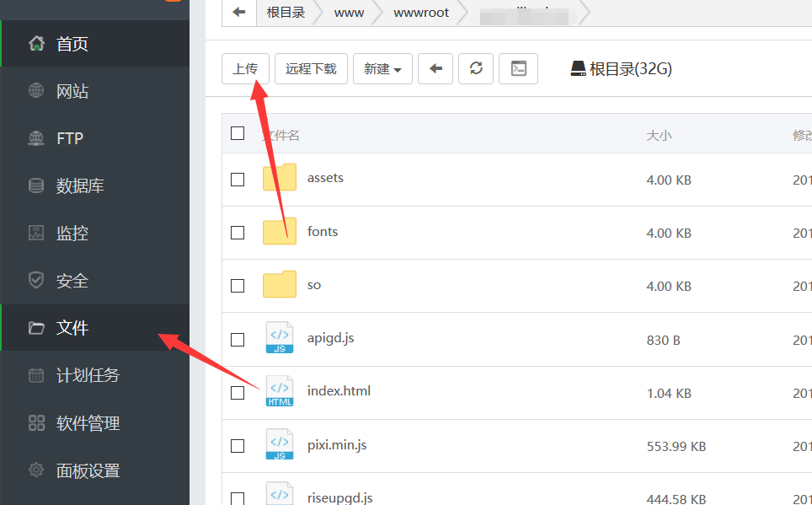812x505 pixels.
Task: Open the assets folder name
Action: point(325,178)
